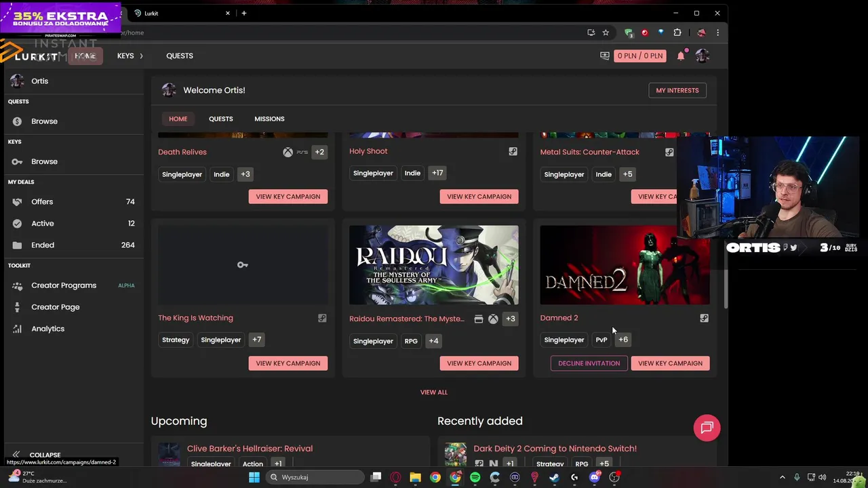This screenshot has height=488, width=868.
Task: Expand the +17 tags on Holy Shoot
Action: (x=437, y=173)
